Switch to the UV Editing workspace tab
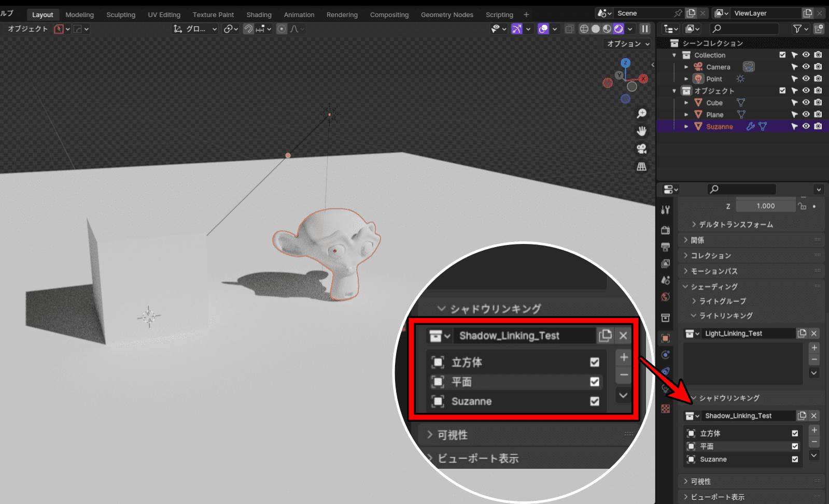829x504 pixels. click(x=164, y=15)
